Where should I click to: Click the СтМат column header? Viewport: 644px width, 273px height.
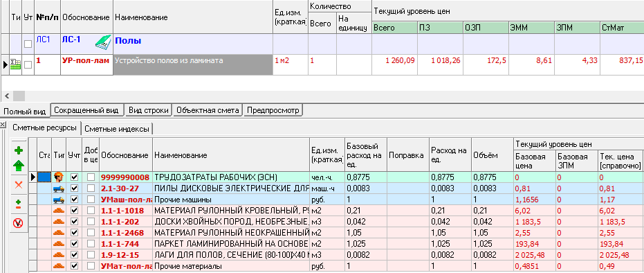pyautogui.click(x=622, y=28)
